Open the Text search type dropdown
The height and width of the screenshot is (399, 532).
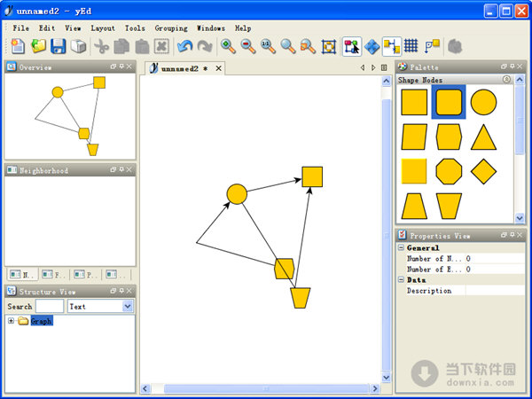pos(128,307)
